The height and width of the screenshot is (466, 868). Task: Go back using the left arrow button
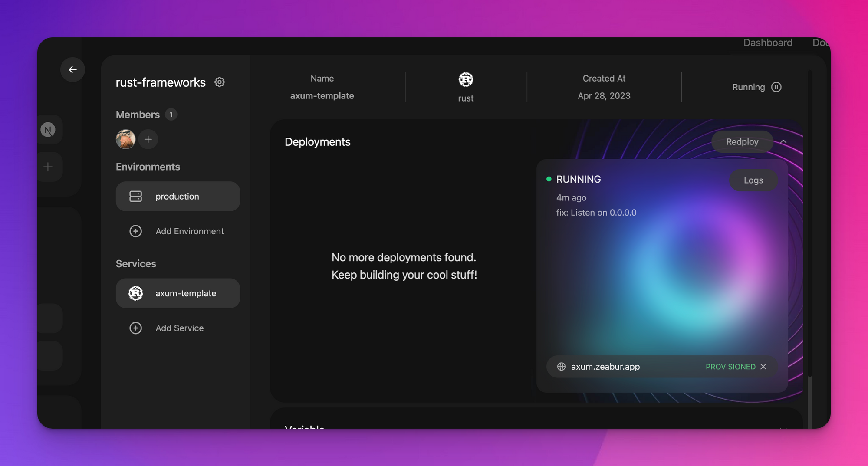point(72,69)
